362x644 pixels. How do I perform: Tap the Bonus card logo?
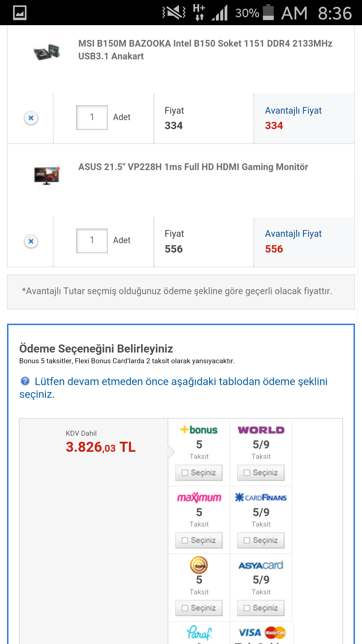(199, 430)
